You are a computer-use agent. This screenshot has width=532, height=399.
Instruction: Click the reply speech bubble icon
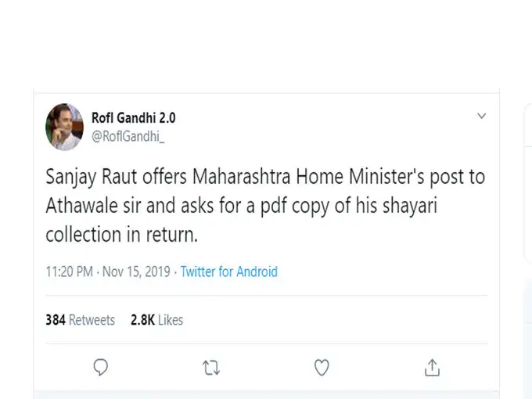pos(100,367)
